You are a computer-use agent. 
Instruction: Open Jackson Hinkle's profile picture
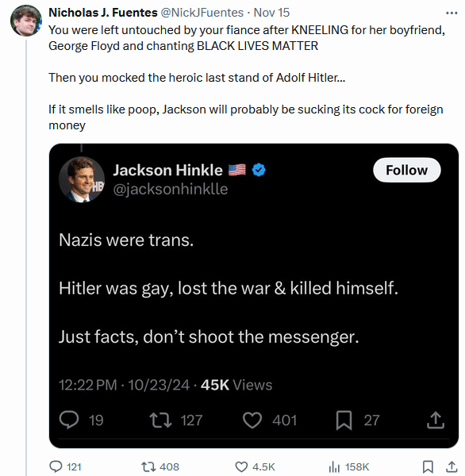82,179
